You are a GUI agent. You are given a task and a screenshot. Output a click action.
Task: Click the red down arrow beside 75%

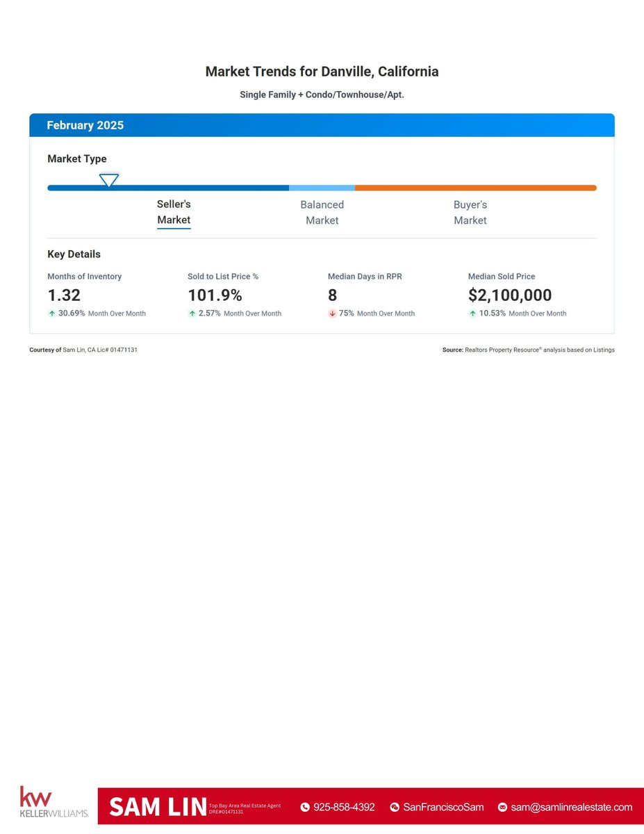coord(333,313)
